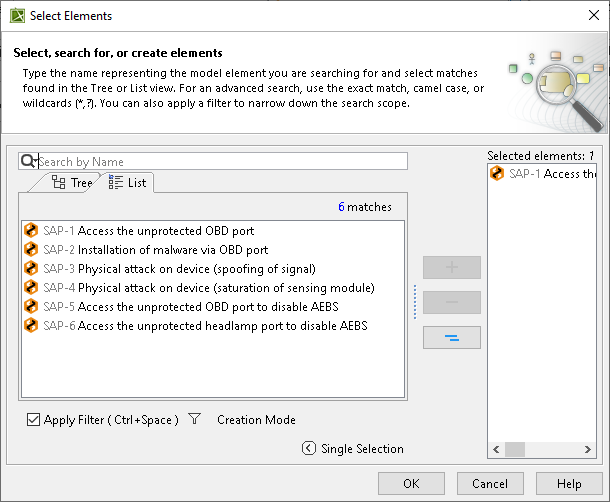The image size is (610, 502).
Task: Toggle the Apply Filter checkbox
Action: (34, 420)
